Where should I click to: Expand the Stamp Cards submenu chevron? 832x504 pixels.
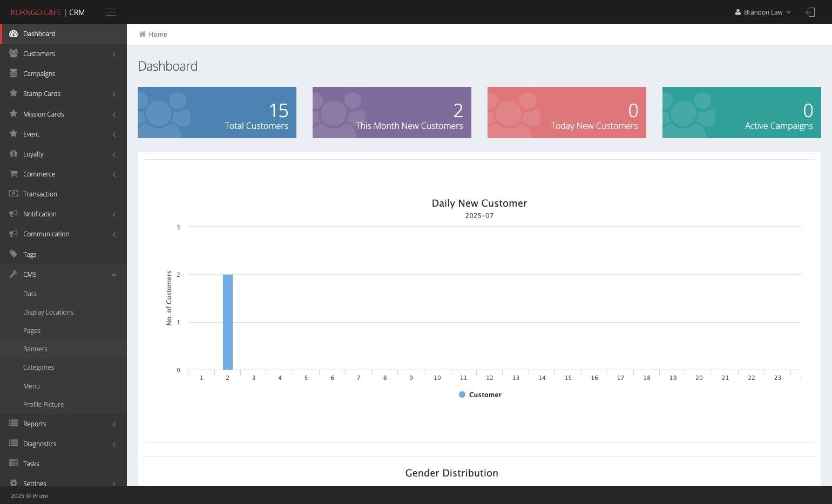(114, 94)
